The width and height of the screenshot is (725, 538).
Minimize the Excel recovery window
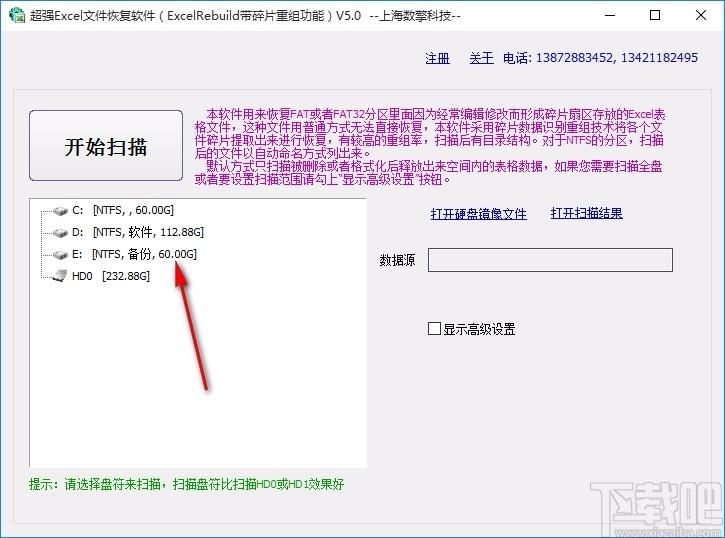pyautogui.click(x=608, y=16)
